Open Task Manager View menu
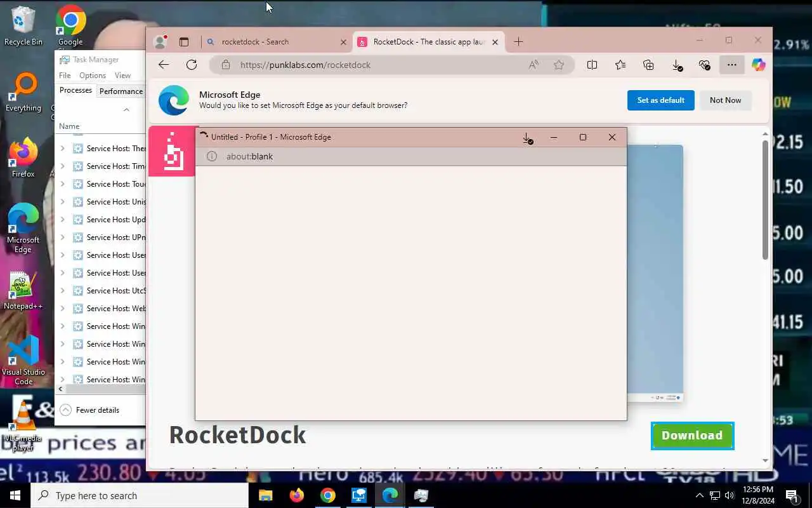This screenshot has width=812, height=508. pos(122,75)
